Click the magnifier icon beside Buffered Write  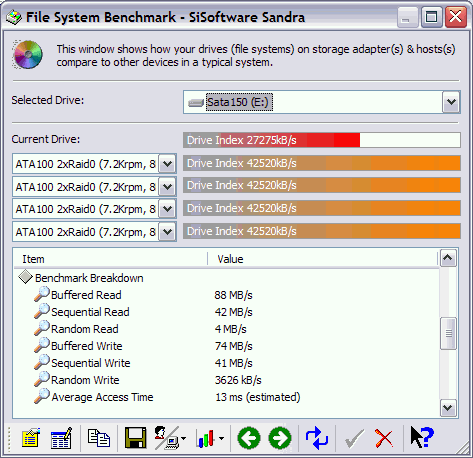42,345
